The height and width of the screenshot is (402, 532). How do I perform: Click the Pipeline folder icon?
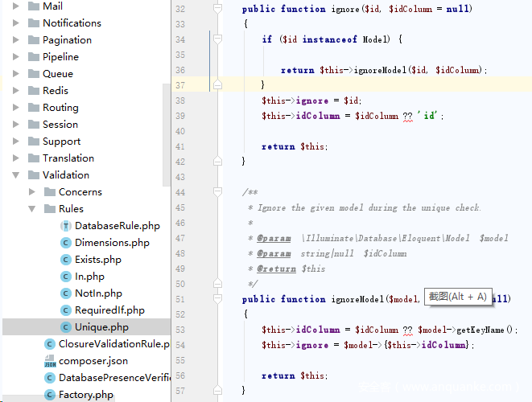34,56
